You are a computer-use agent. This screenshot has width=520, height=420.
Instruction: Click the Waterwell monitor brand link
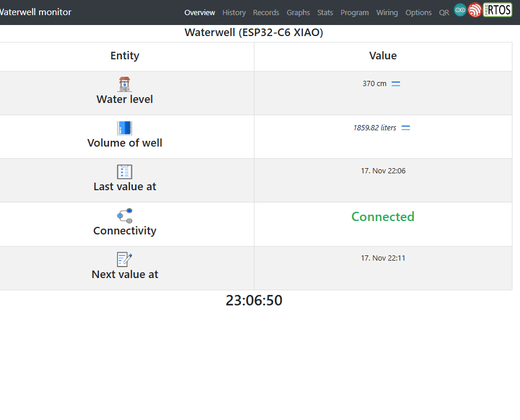(36, 12)
